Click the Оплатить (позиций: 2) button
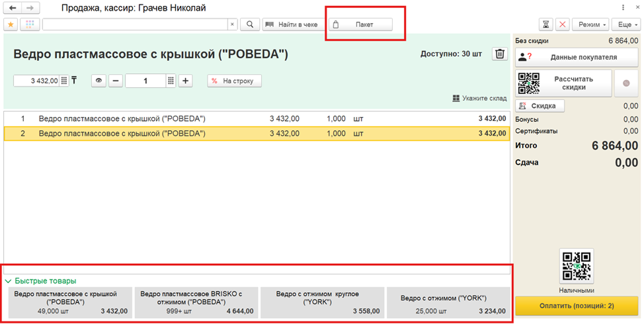 577,306
